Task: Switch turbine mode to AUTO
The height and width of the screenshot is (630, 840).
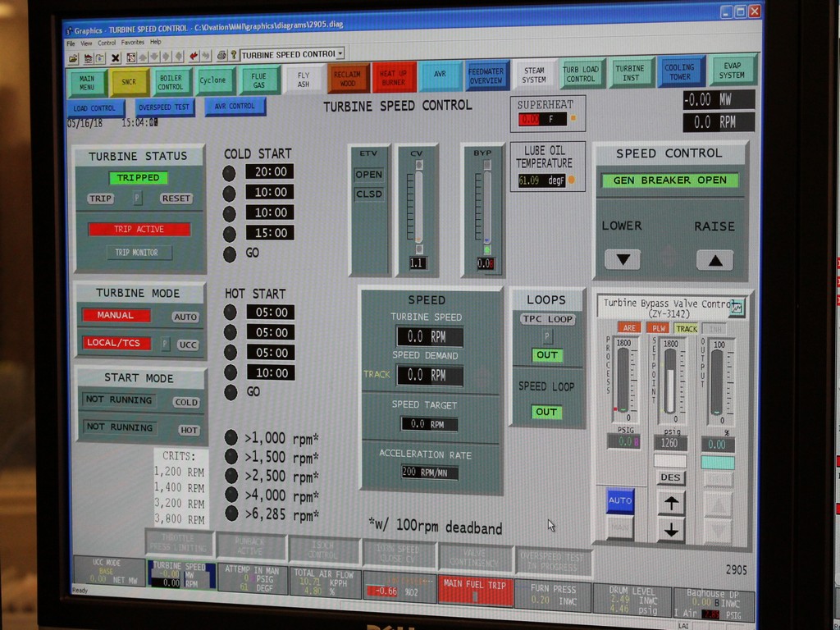Action: tap(185, 317)
